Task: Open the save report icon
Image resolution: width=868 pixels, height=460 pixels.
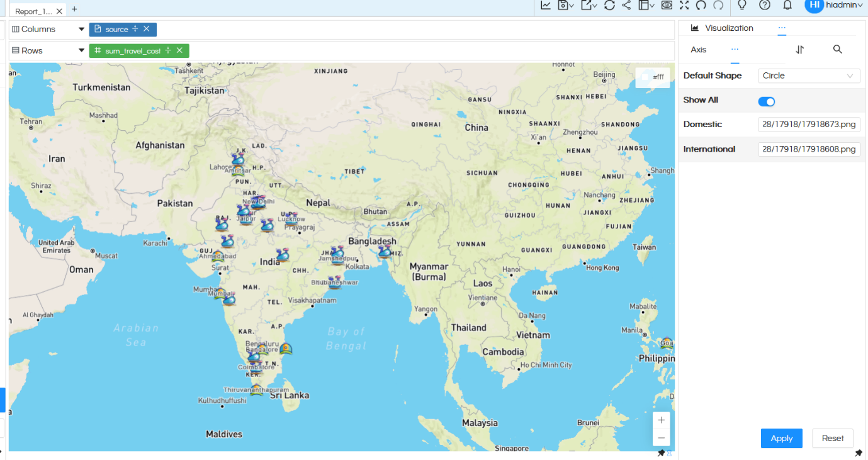Action: click(563, 5)
